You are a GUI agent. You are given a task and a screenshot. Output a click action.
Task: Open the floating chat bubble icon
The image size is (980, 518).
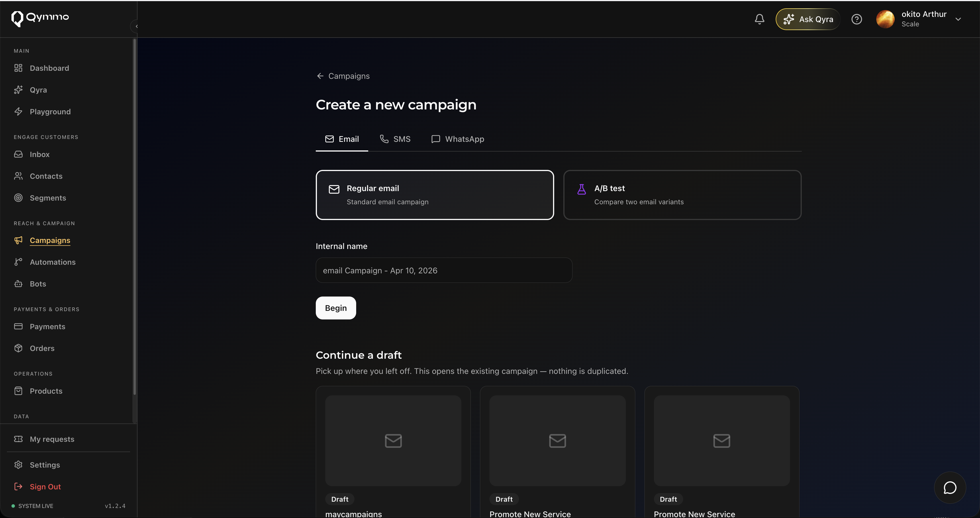[x=950, y=488]
